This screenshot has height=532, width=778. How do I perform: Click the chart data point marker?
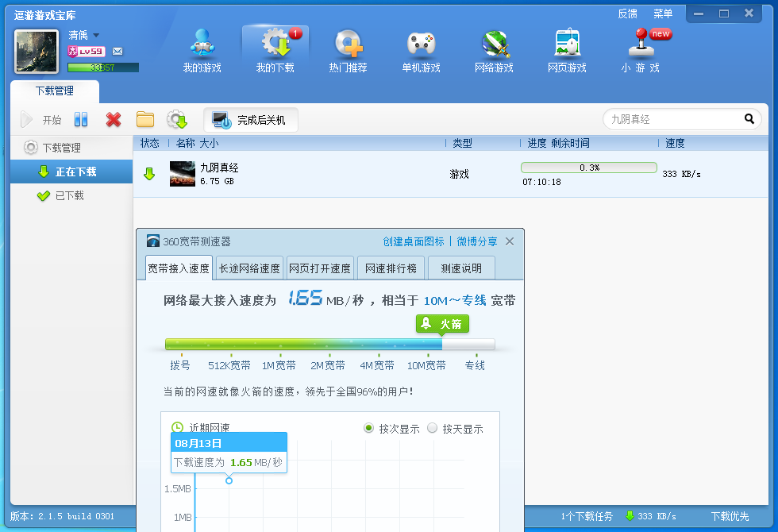[229, 480]
